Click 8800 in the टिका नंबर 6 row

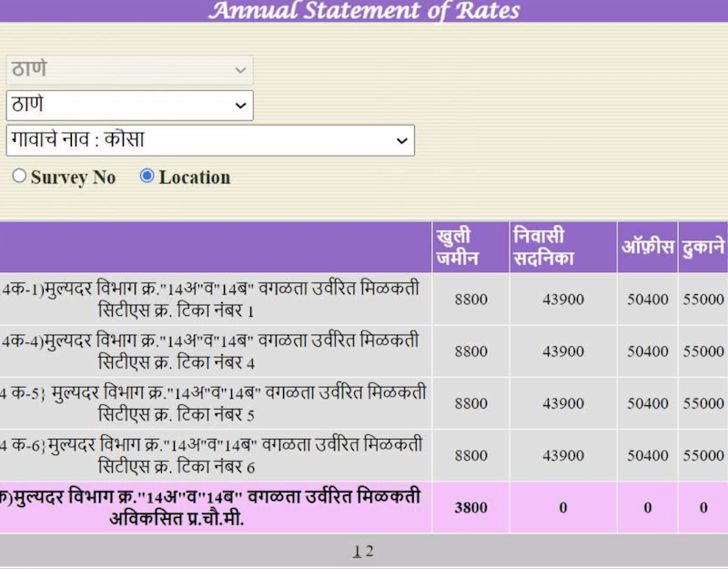click(x=470, y=456)
